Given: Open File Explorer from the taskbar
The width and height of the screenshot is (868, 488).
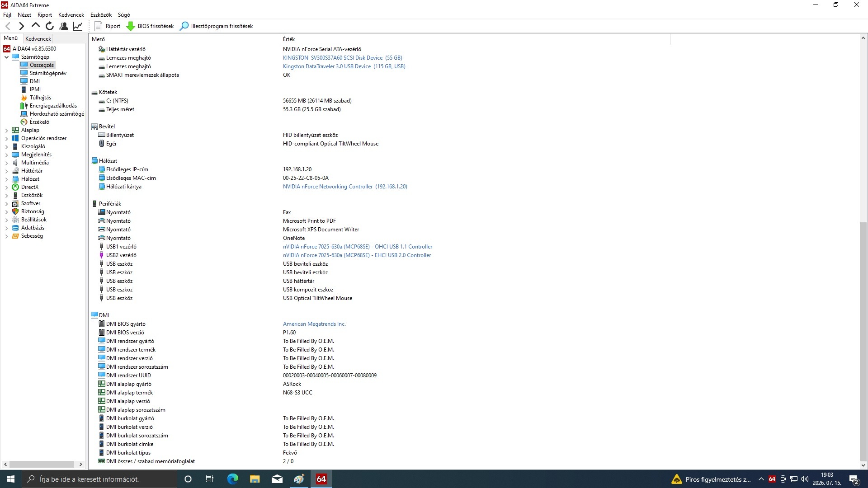Looking at the screenshot, I should point(255,479).
